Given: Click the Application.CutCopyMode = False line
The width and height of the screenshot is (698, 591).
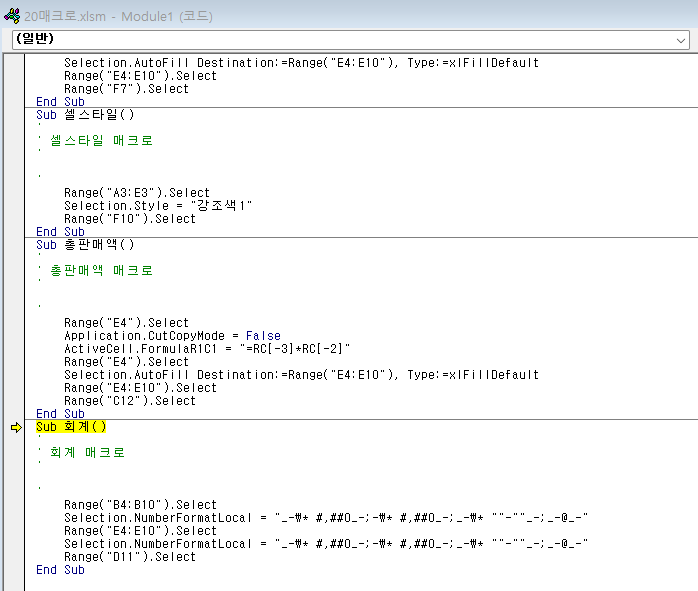Looking at the screenshot, I should [172, 336].
